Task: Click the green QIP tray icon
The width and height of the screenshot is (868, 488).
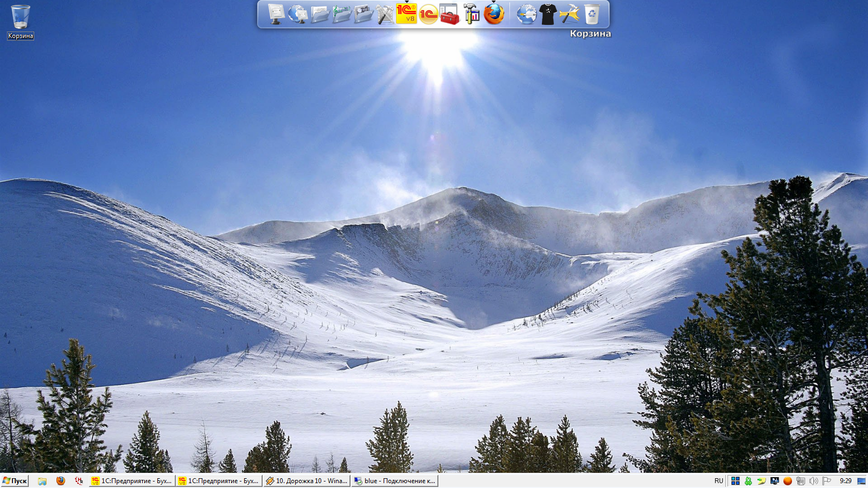Action: (x=749, y=481)
